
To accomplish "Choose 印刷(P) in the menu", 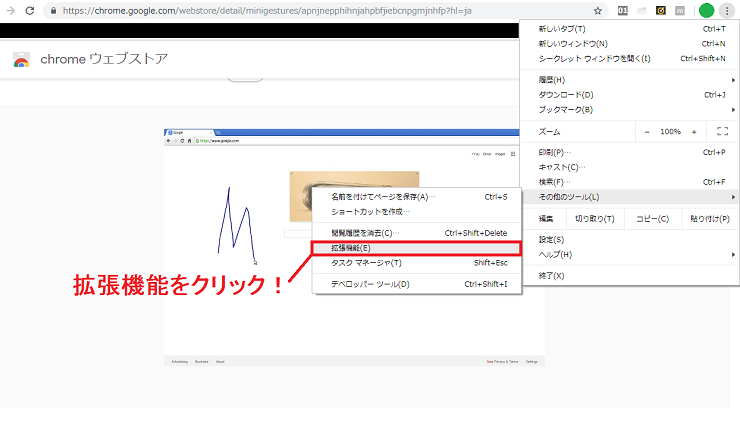I will coord(630,152).
